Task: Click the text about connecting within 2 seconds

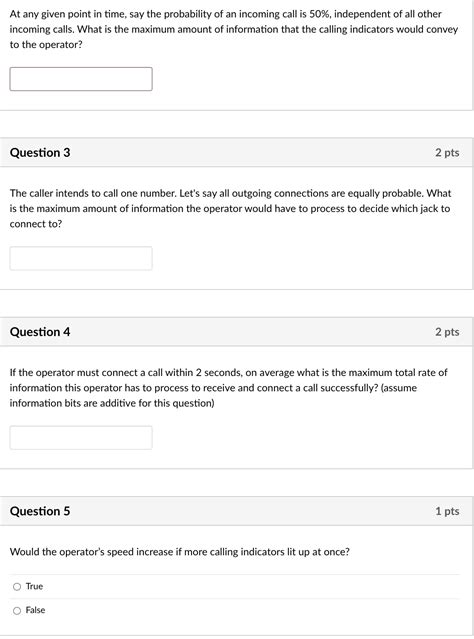Action: click(229, 388)
